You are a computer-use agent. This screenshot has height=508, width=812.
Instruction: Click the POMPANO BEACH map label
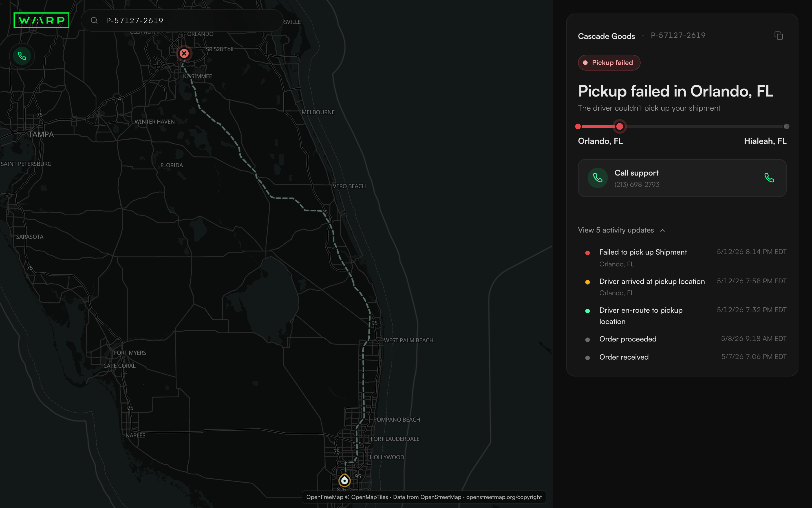397,420
